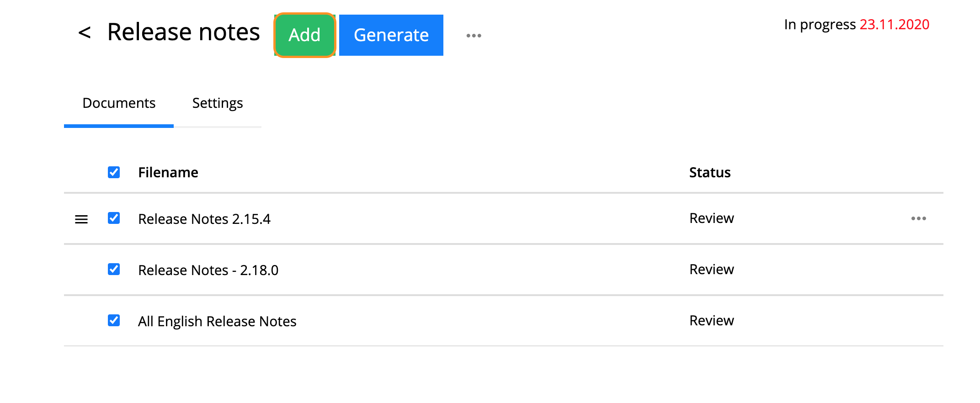
Task: Click the Filename column header
Action: coord(168,172)
